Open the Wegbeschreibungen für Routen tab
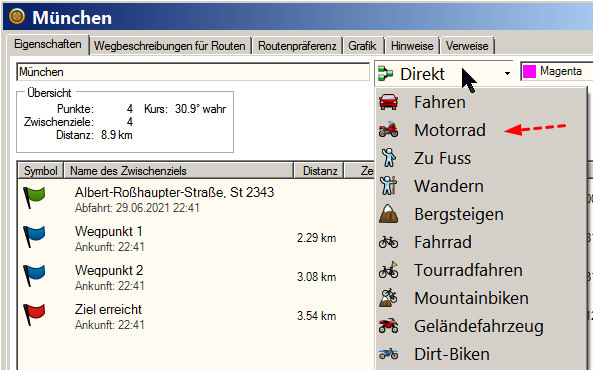This screenshot has height=370, width=593. point(170,46)
